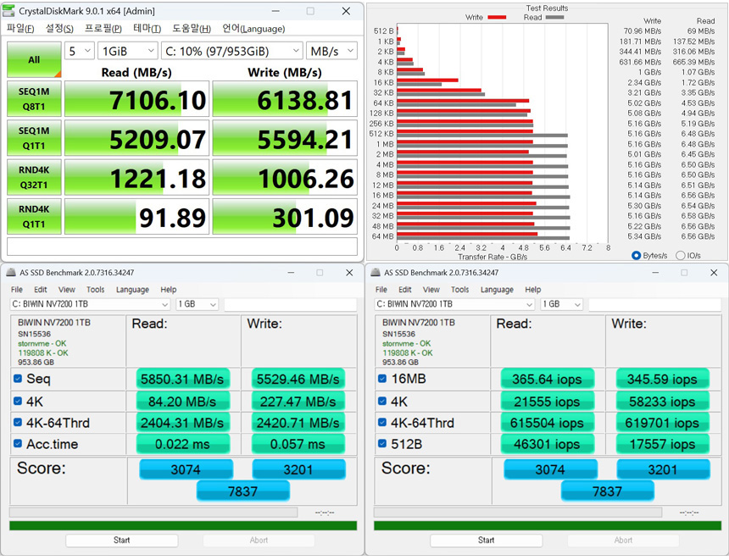Expand the MB/s unit dropdown
Viewport: 729px width, 560px height.
pyautogui.click(x=331, y=51)
